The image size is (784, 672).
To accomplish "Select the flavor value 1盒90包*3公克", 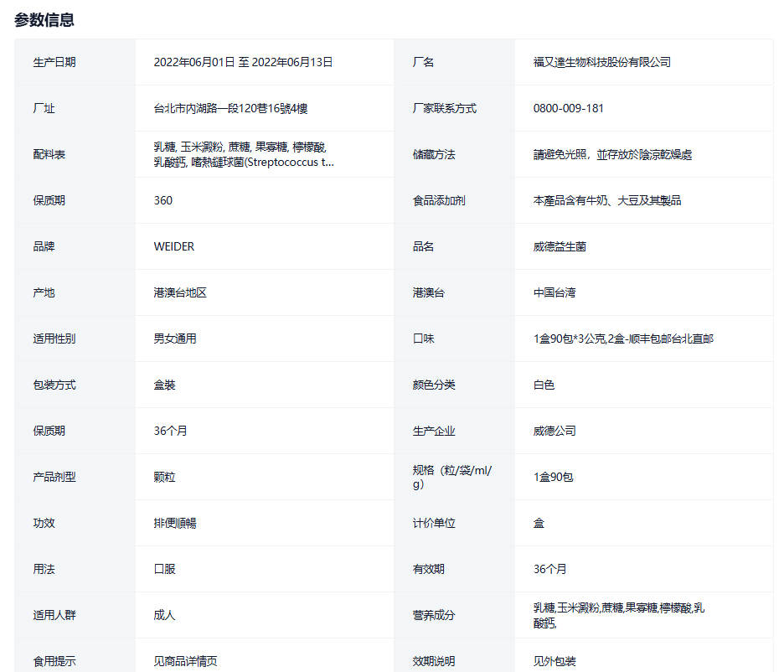I will point(623,339).
